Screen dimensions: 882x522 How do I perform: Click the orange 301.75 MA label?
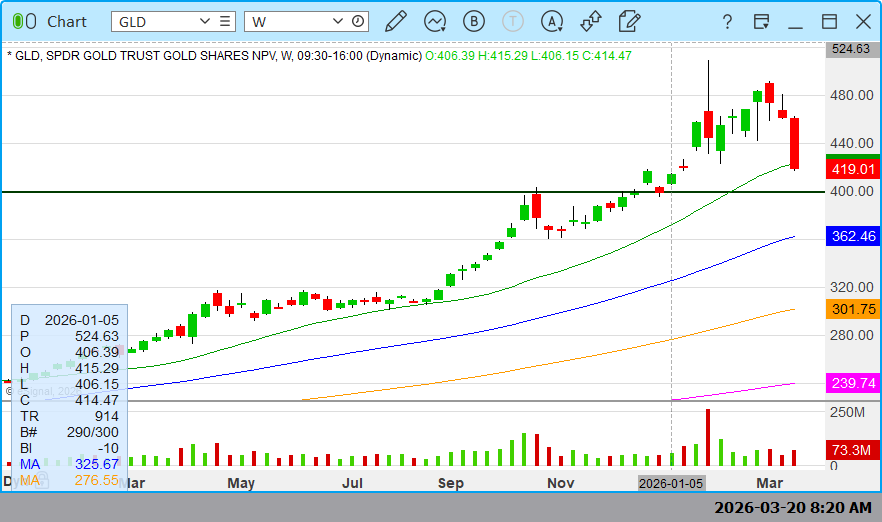(x=853, y=309)
